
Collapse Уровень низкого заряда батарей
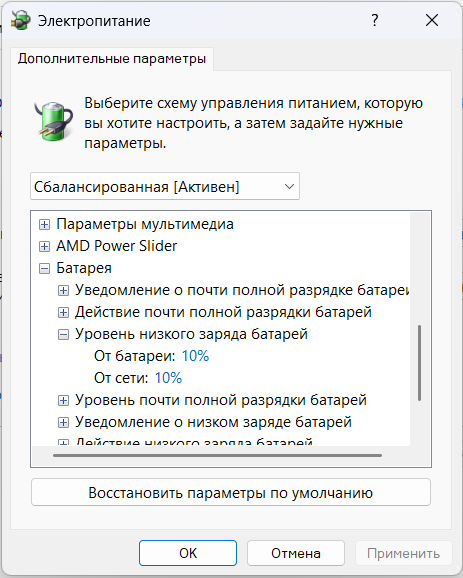[63, 335]
